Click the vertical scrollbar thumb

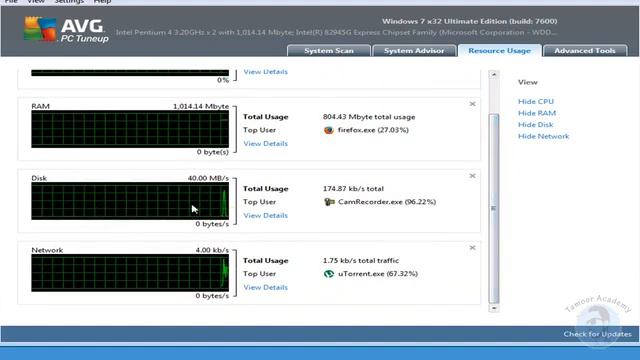click(494, 208)
